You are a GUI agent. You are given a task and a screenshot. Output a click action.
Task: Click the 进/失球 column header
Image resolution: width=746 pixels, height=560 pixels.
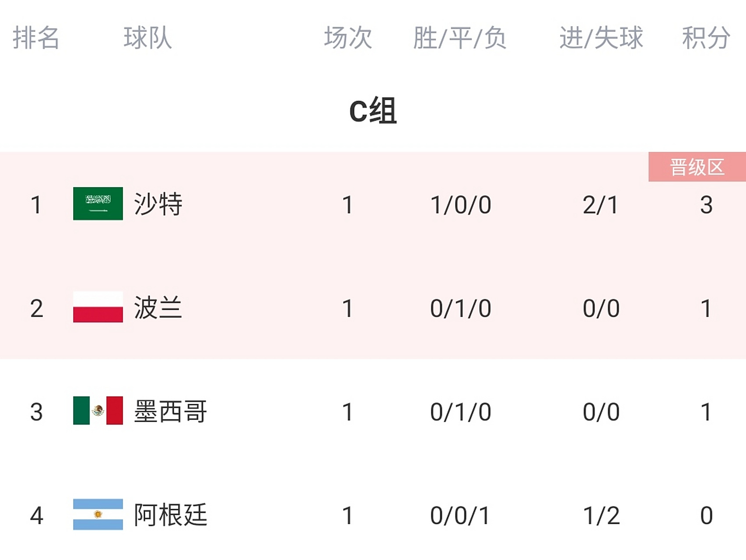[601, 38]
